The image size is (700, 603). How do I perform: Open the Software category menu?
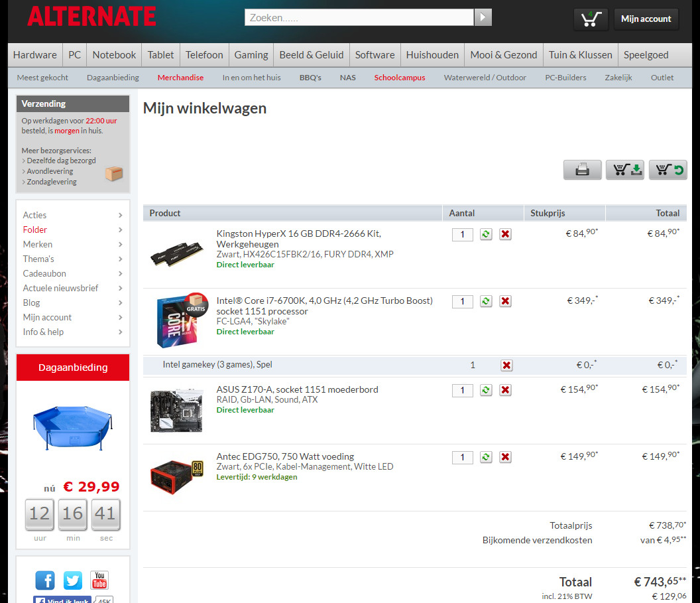pyautogui.click(x=375, y=55)
